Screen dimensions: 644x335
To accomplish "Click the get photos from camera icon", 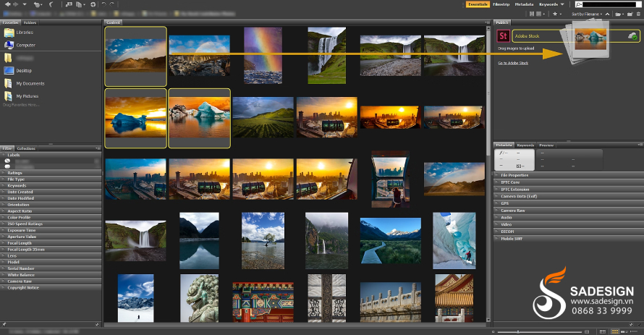I will (68, 4).
